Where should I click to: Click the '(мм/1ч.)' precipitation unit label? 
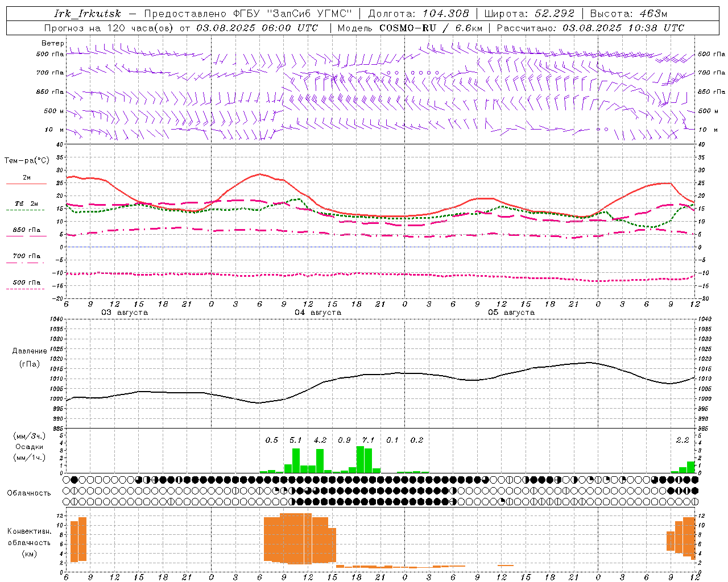click(x=30, y=457)
